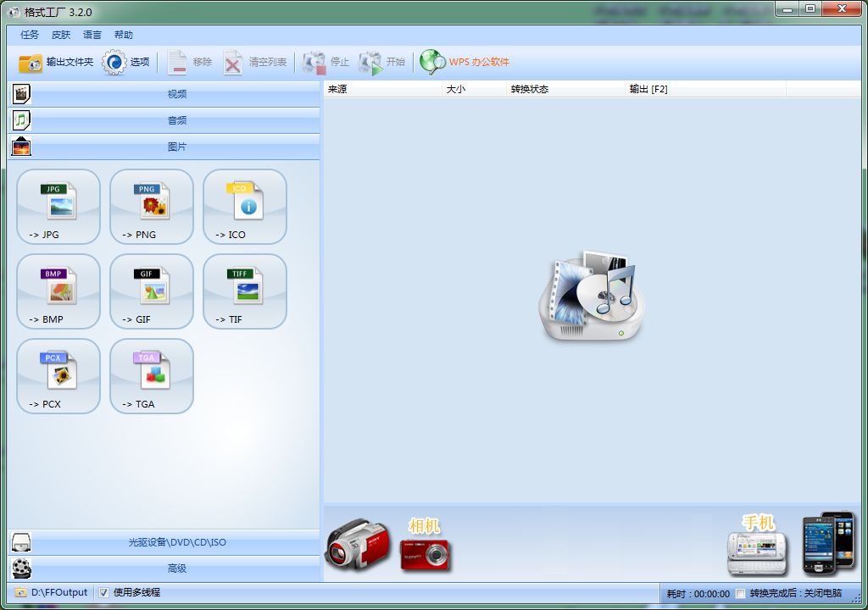Click the video clapperboard icon

pos(21,94)
